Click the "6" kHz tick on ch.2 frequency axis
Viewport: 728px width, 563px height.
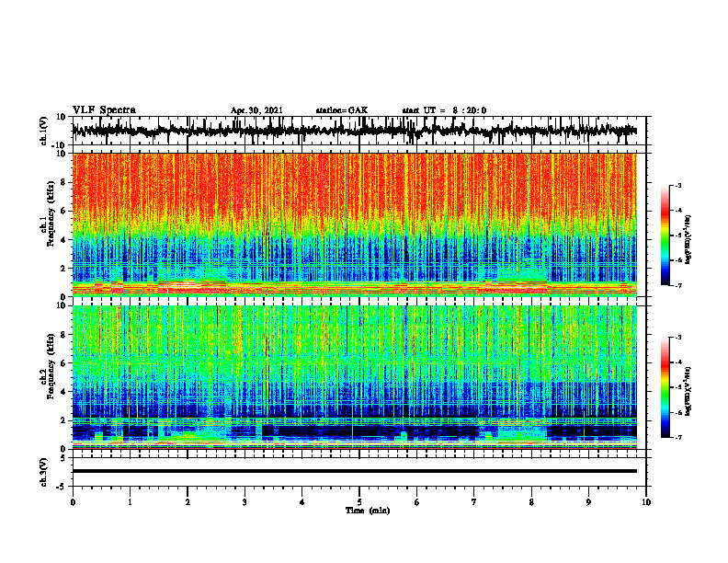pyautogui.click(x=63, y=363)
